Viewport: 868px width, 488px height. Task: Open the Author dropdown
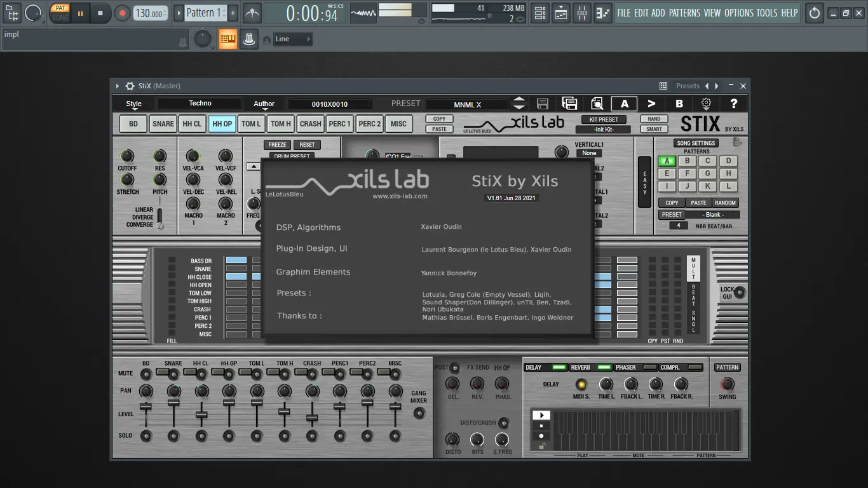[264, 105]
